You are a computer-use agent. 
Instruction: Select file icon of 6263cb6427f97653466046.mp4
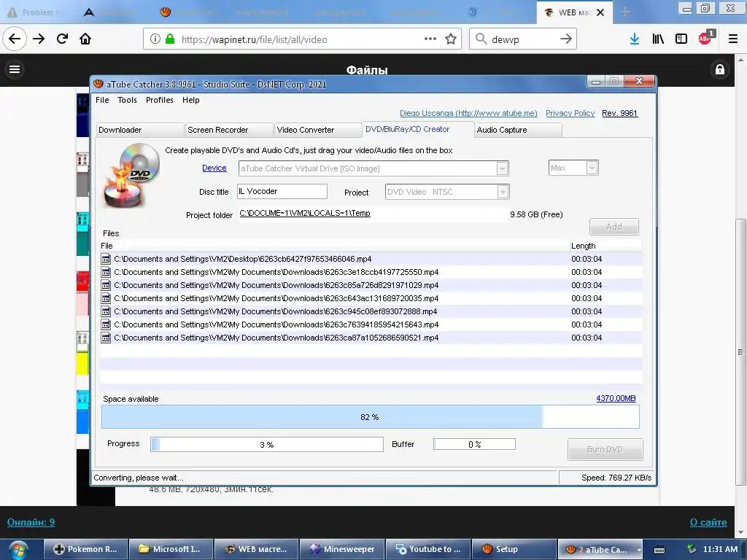106,259
